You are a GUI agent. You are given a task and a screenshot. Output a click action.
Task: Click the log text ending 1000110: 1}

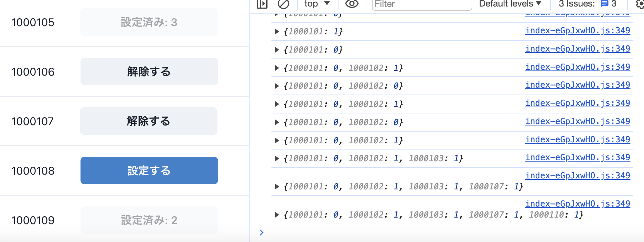(x=433, y=215)
